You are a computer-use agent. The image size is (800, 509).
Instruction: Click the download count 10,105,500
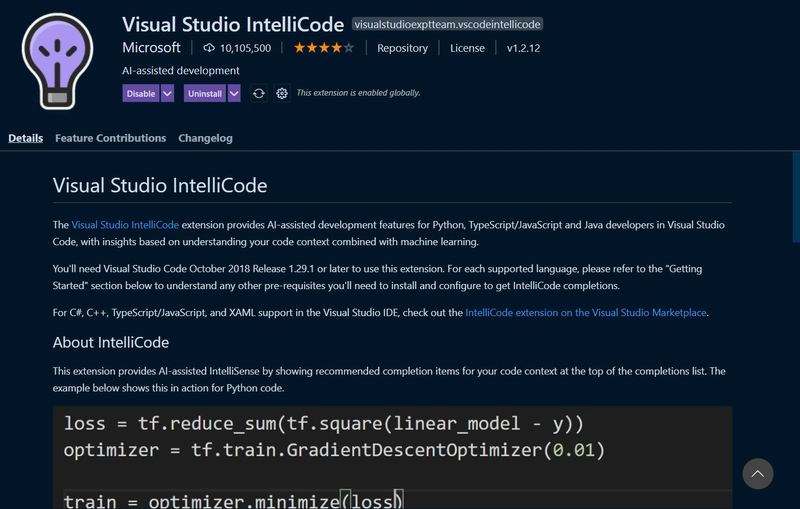pos(245,48)
